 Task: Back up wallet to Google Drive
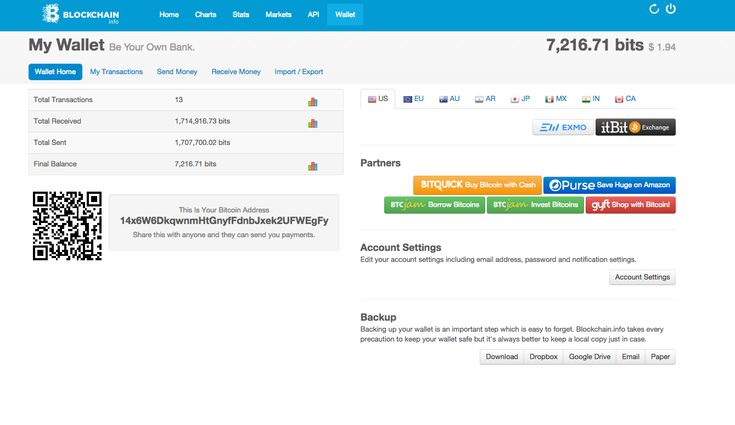point(588,356)
